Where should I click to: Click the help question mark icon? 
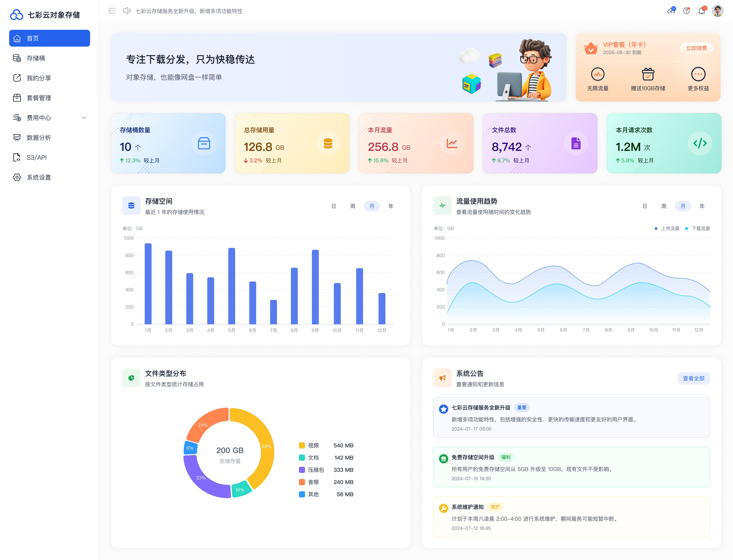(686, 11)
